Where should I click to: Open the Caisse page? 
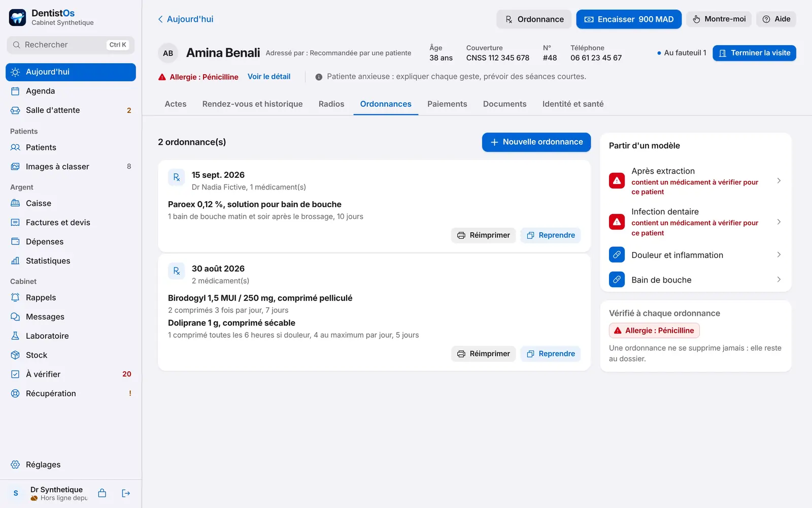(x=71, y=203)
